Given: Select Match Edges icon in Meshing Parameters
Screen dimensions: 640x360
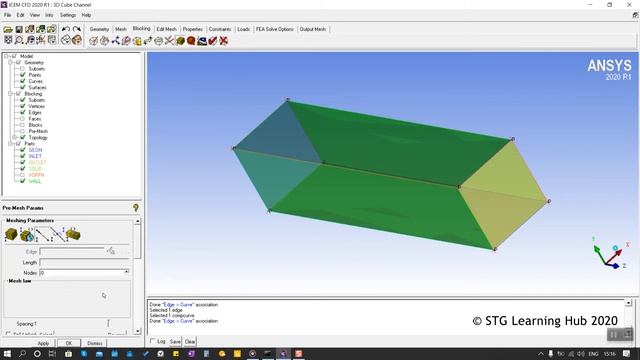Looking at the screenshot, I should tap(57, 235).
